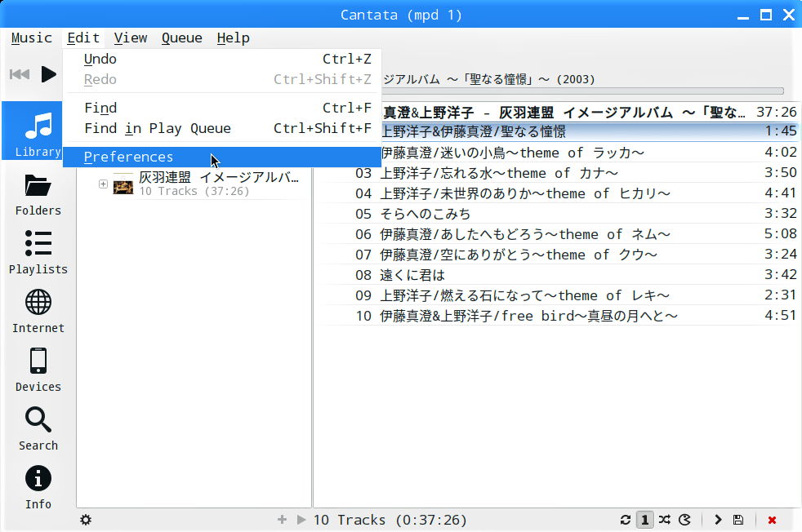Open the settings gear in status bar

tap(86, 520)
